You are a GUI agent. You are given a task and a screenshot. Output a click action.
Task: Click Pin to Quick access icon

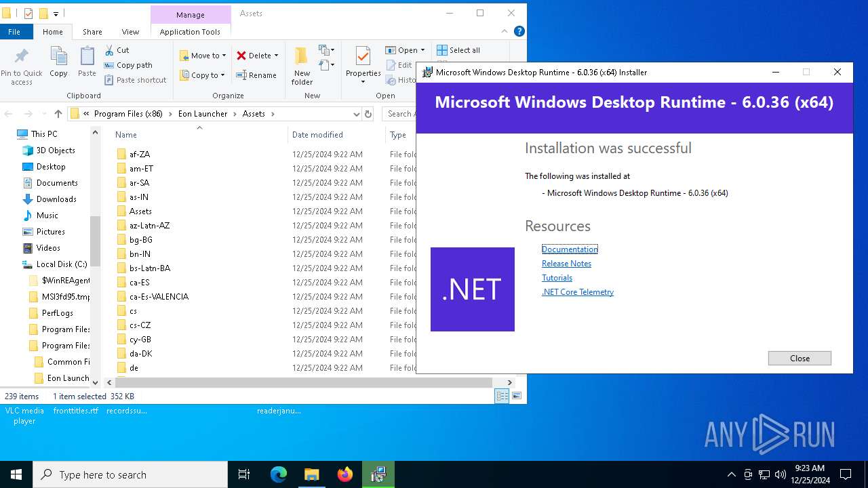coord(22,57)
